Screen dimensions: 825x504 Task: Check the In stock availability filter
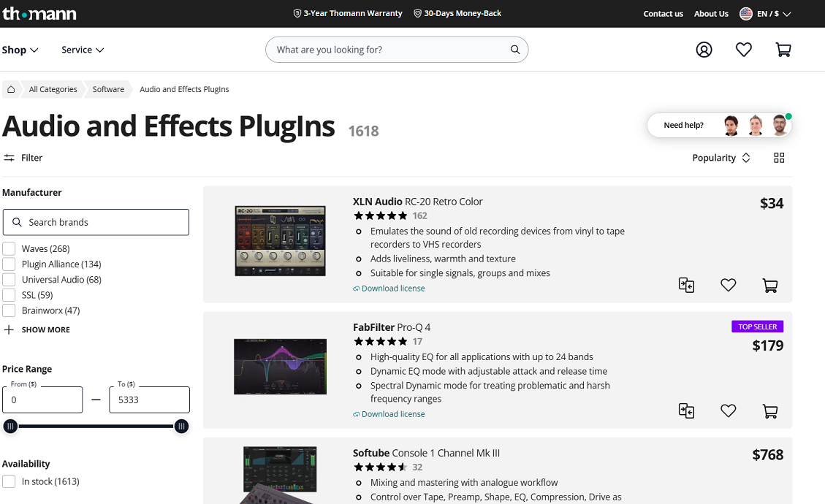(x=9, y=481)
